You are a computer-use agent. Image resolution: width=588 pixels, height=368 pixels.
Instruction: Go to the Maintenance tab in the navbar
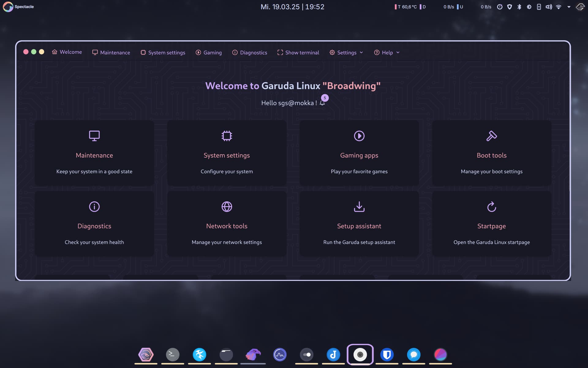click(111, 52)
